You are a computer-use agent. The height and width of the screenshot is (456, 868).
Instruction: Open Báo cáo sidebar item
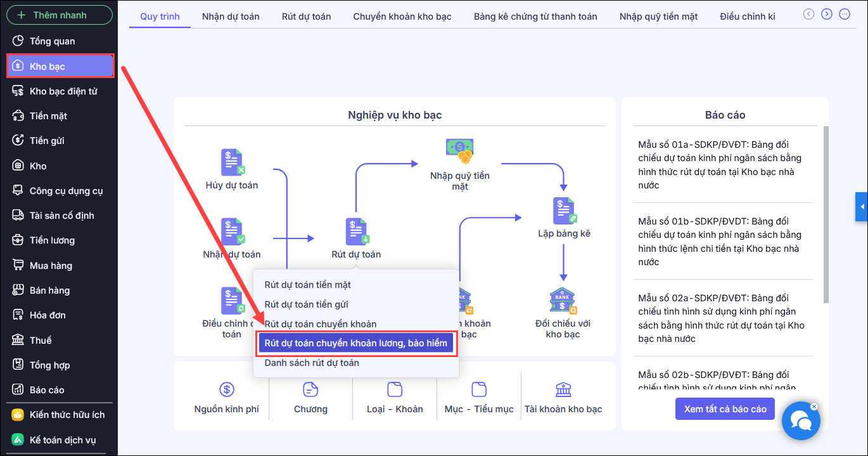pos(60,390)
